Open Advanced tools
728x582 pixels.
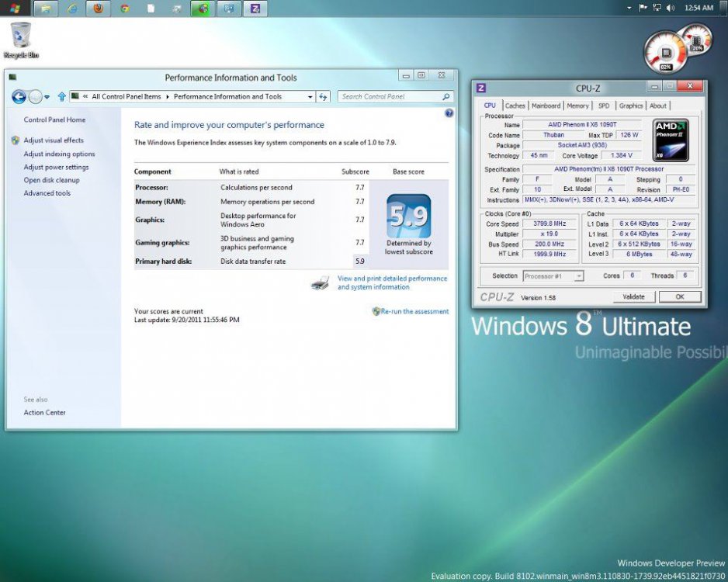click(47, 193)
